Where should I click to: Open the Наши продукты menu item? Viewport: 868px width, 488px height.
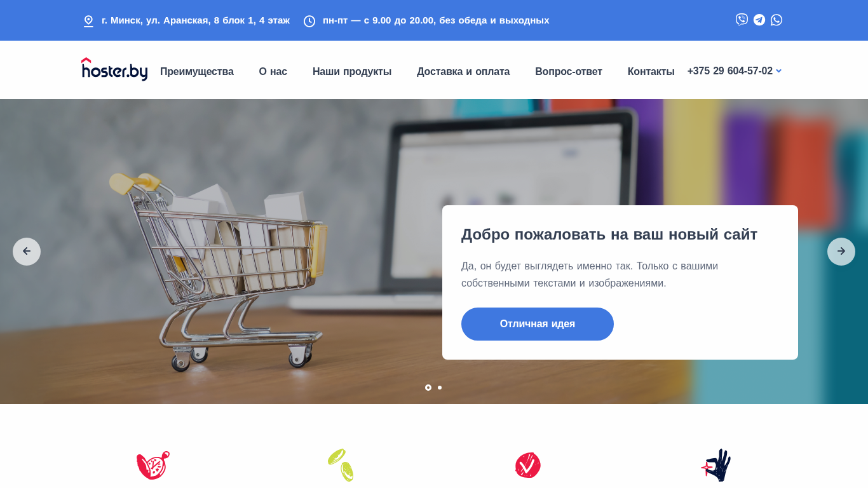(x=352, y=72)
